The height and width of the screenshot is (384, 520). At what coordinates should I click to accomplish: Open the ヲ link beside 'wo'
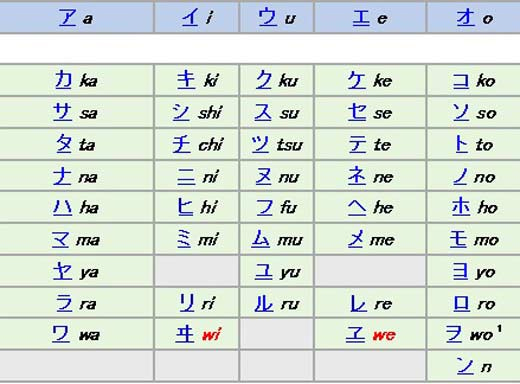click(454, 334)
